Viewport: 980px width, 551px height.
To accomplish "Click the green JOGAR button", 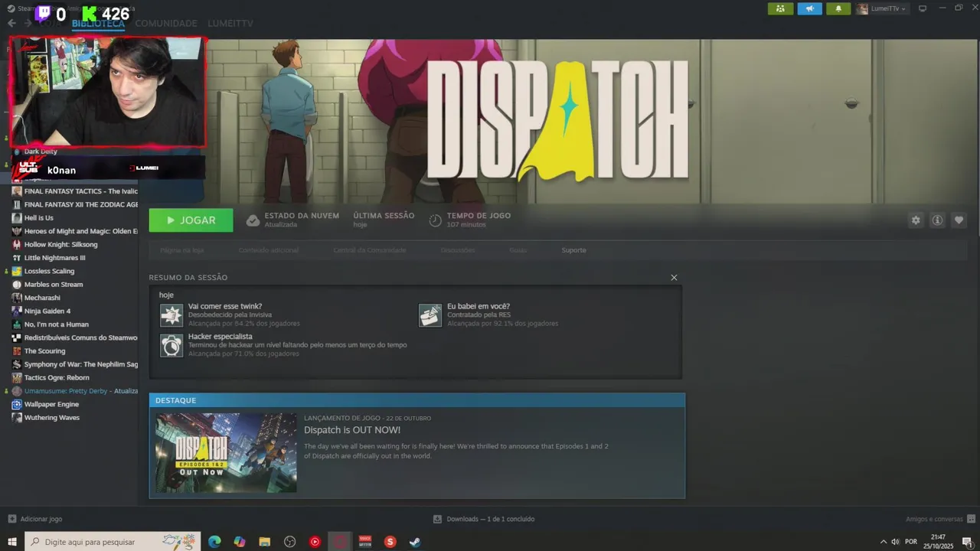I will (191, 220).
